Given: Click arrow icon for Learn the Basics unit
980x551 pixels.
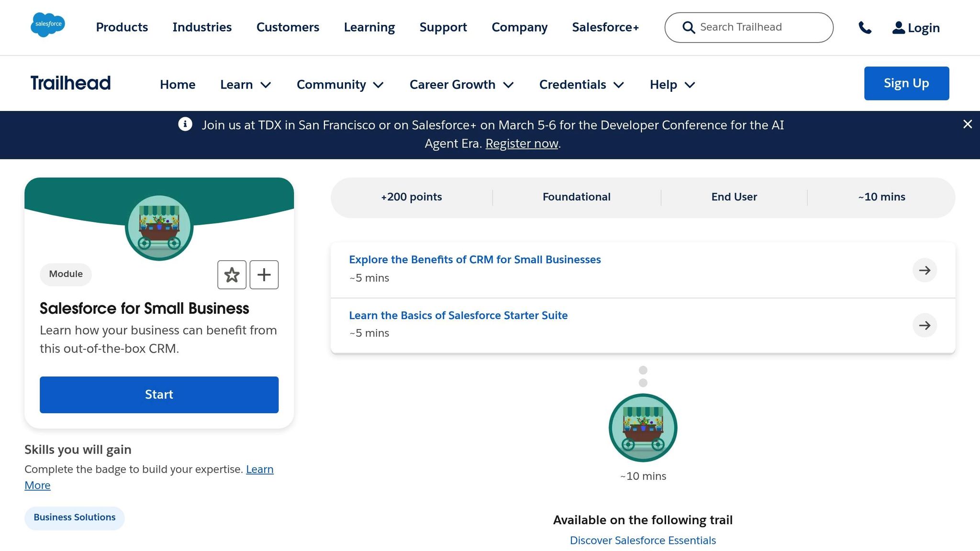Looking at the screenshot, I should [924, 325].
